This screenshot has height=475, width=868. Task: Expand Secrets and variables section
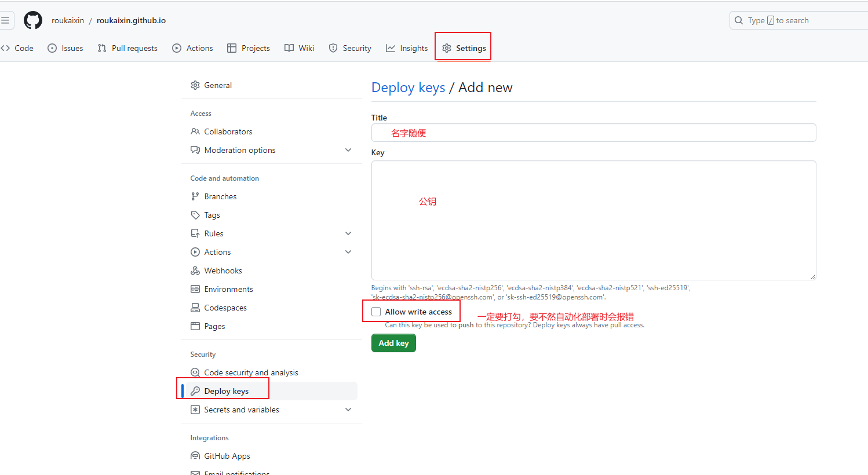348,410
